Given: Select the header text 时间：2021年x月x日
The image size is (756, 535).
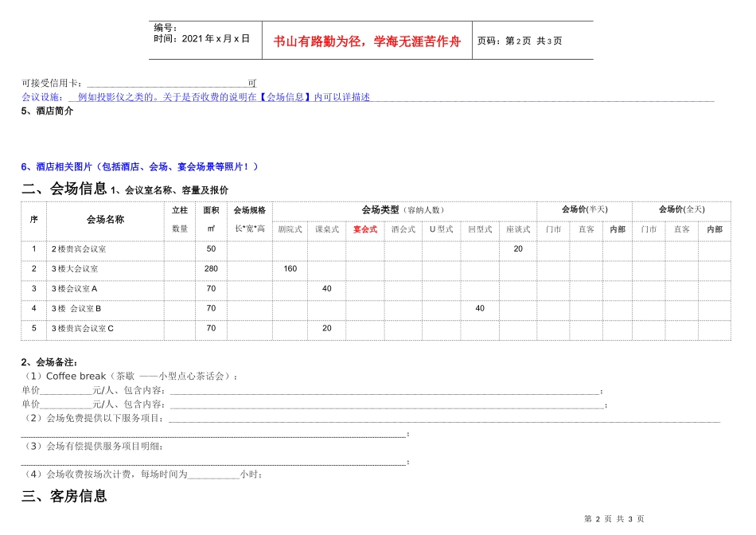Looking at the screenshot, I should 201,38.
